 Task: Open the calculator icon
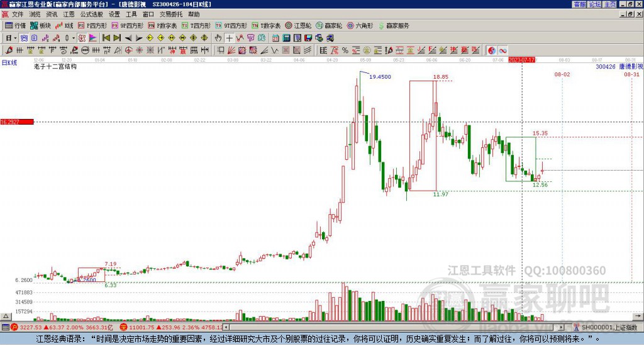[286, 38]
